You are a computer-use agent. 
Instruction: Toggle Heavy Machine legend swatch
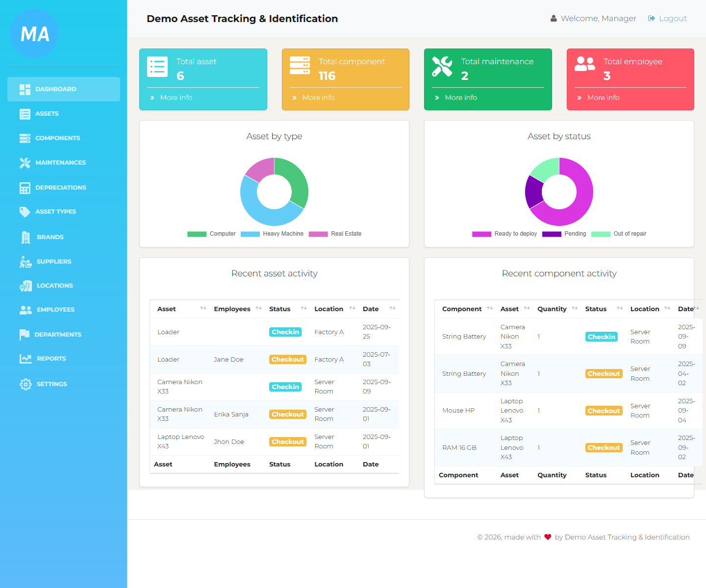pyautogui.click(x=250, y=234)
